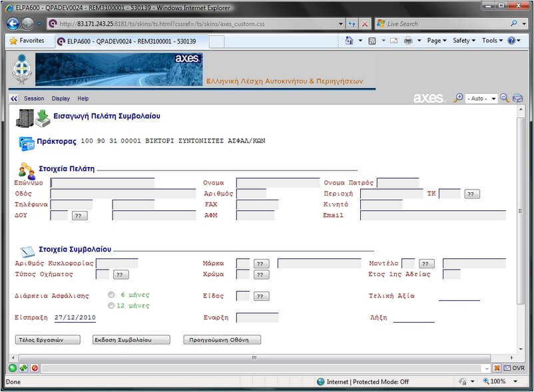Image resolution: width=534 pixels, height=392 pixels.
Task: Click the Πράκτορας agent icon
Action: [27, 143]
